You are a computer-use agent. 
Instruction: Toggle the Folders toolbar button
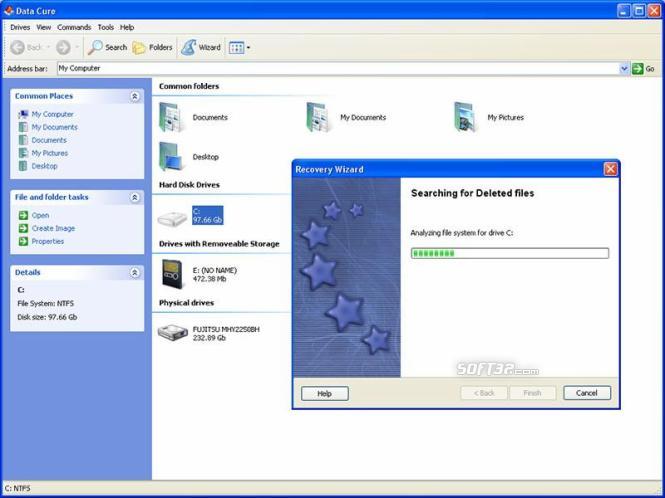click(x=152, y=48)
